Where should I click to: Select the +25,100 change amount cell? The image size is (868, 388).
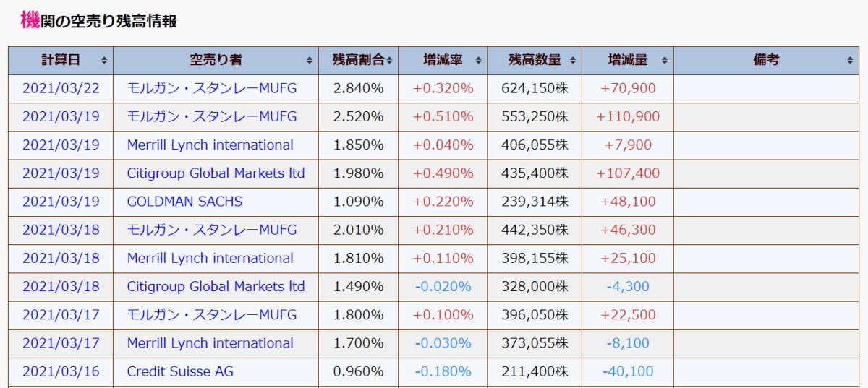pos(628,258)
